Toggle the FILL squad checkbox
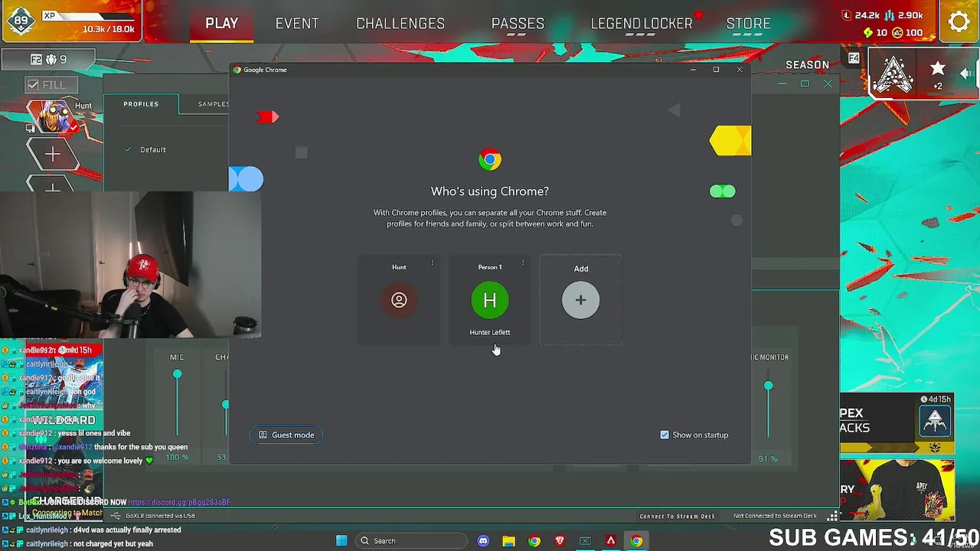This screenshot has height=551, width=980. (x=33, y=85)
